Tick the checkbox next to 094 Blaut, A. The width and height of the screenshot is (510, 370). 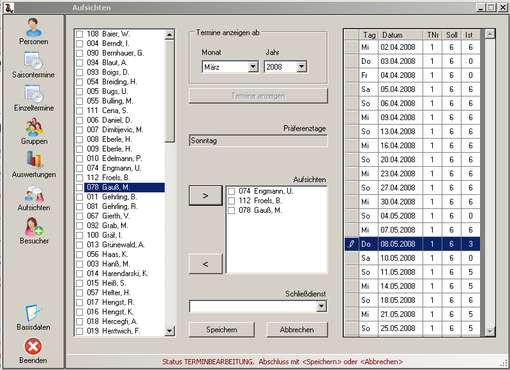click(80, 63)
